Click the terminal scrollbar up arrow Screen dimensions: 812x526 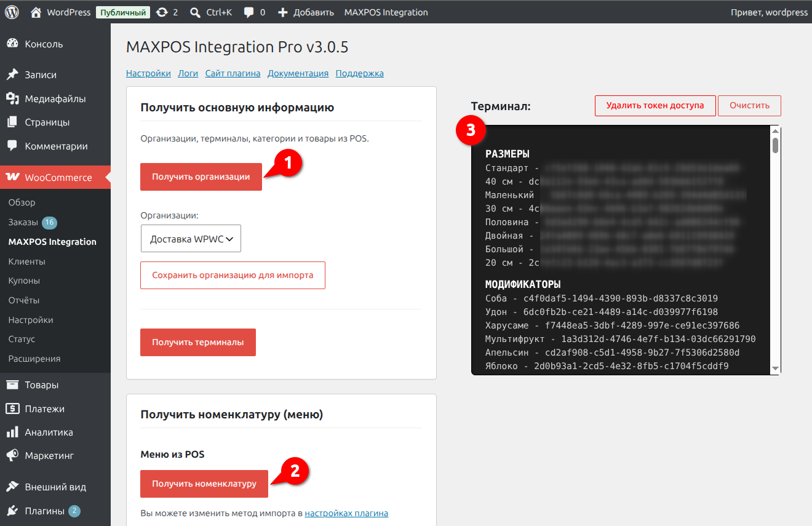776,130
